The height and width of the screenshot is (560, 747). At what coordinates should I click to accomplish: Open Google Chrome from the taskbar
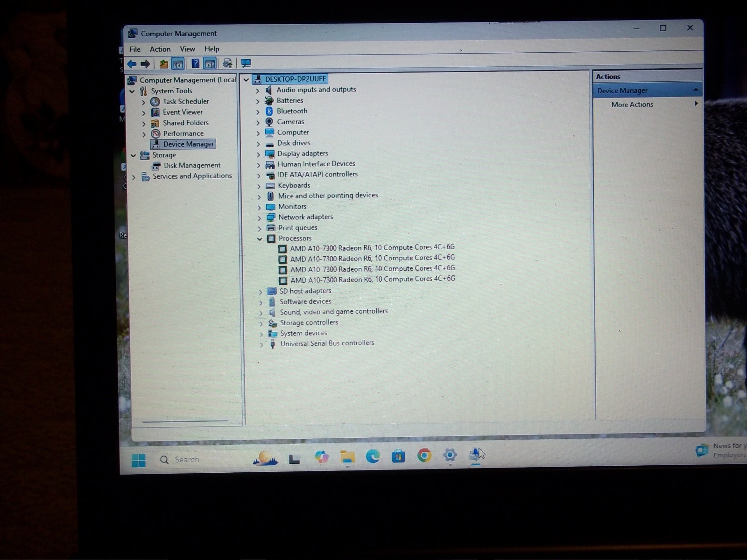424,455
